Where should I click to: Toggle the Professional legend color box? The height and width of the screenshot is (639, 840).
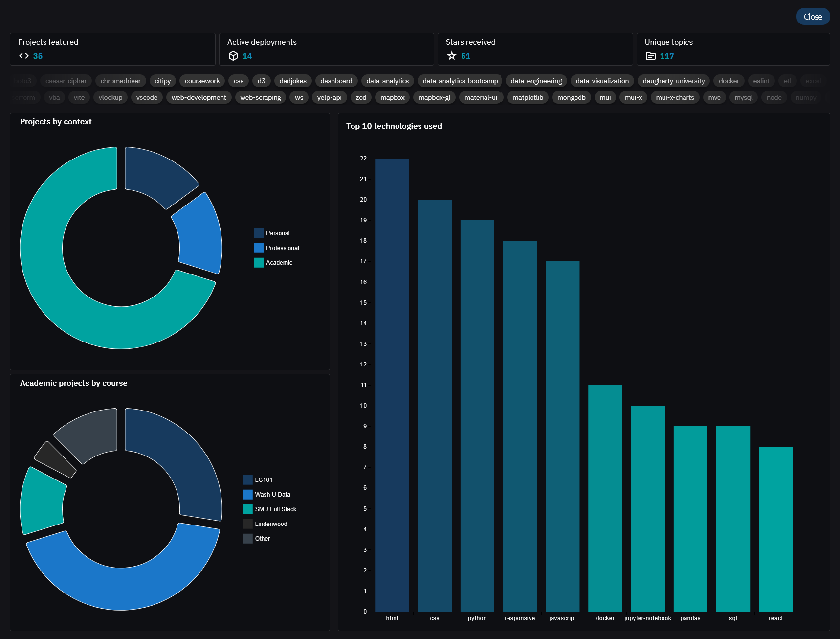[259, 248]
